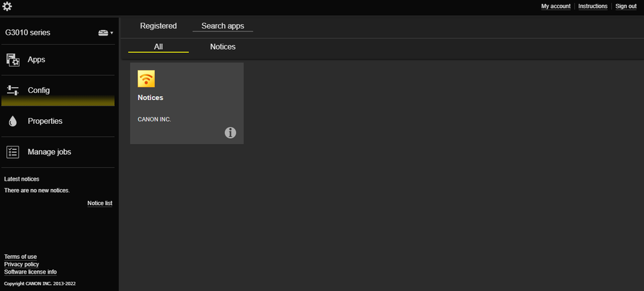Click the Config sliders icon
Screen dimensions: 644x291
pos(13,90)
